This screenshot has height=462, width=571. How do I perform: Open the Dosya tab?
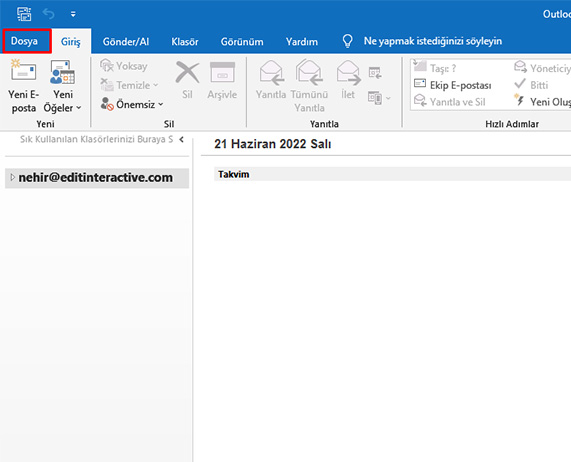[25, 41]
